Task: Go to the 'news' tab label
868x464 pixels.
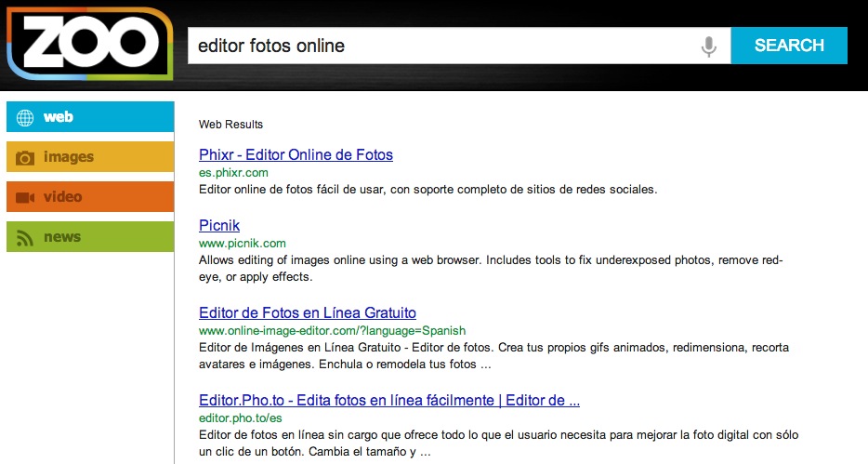Action: 62,237
